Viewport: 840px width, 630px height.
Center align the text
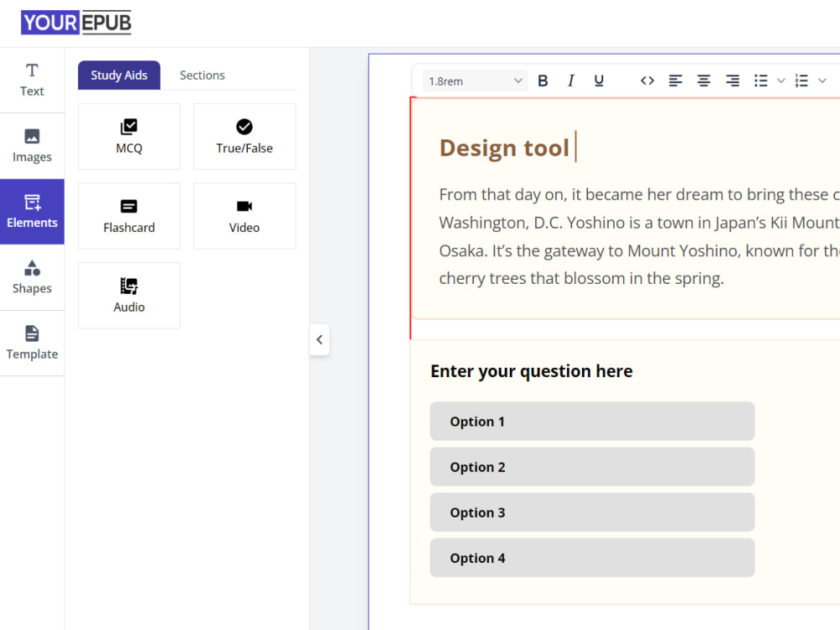click(x=704, y=81)
